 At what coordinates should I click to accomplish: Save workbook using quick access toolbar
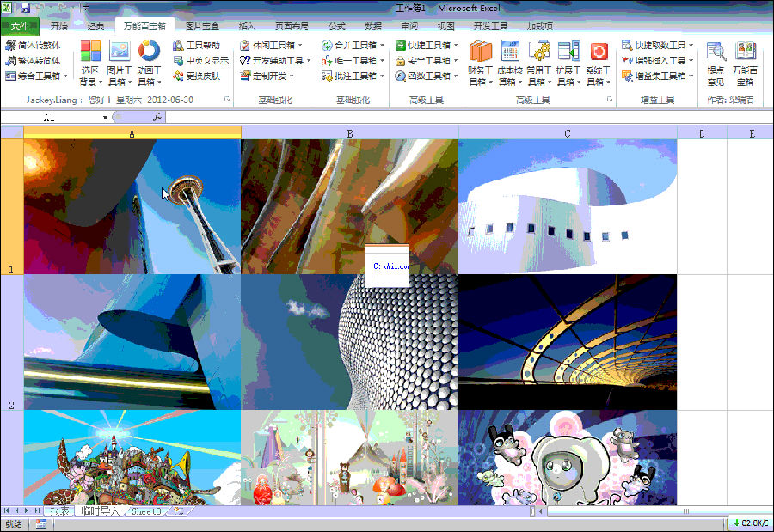25,8
